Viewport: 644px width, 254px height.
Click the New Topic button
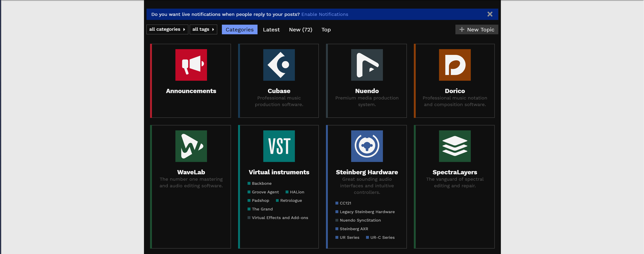(477, 30)
